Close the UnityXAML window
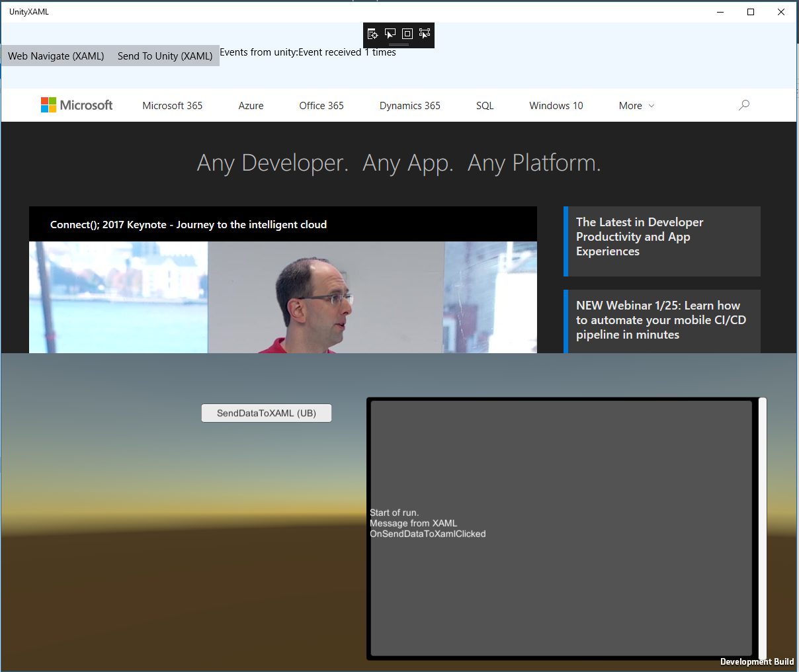Image resolution: width=799 pixels, height=672 pixels. tap(781, 12)
